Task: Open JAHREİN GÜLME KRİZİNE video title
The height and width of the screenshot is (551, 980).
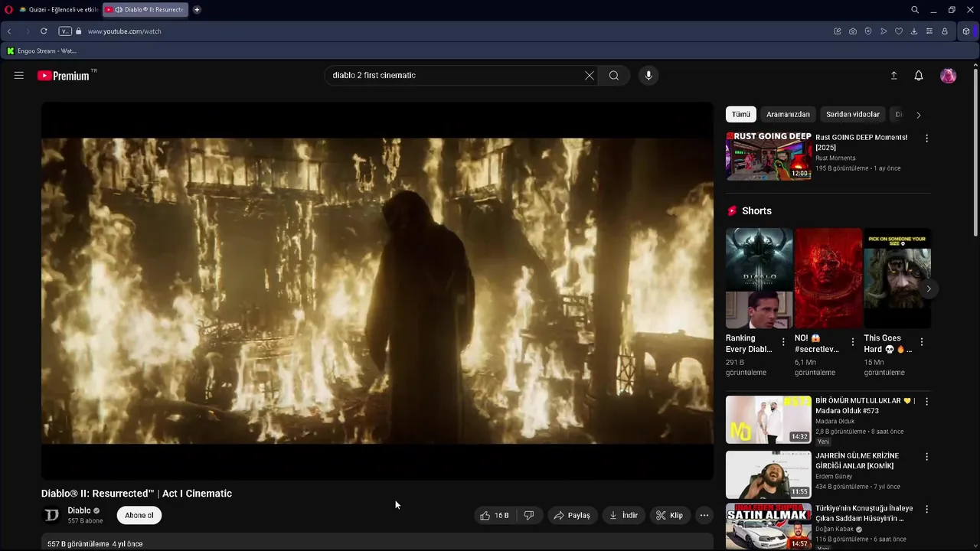Action: click(x=857, y=461)
